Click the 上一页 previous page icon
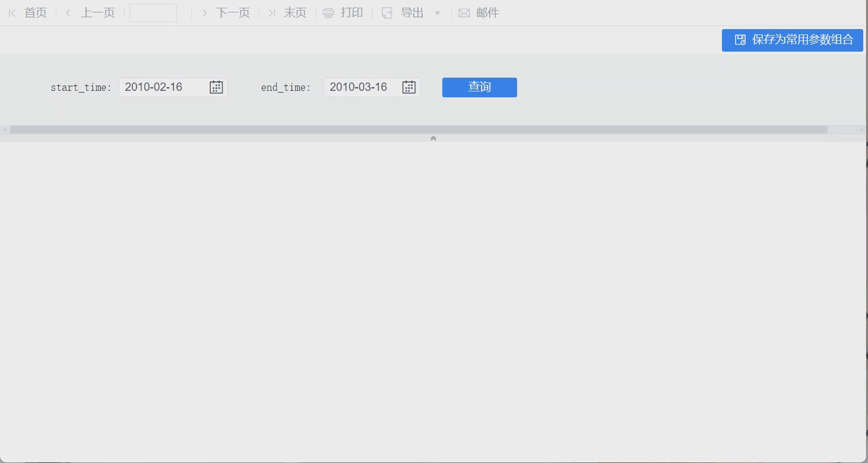This screenshot has height=463, width=868. tap(68, 12)
